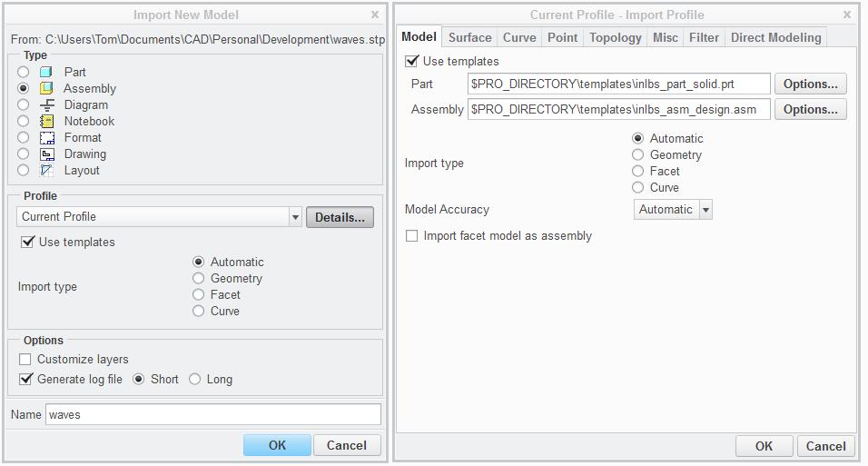Click the Part template path field
Viewport: 868px width, 466px height.
[x=619, y=84]
